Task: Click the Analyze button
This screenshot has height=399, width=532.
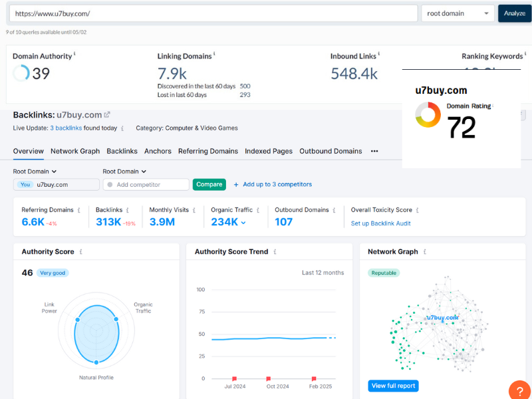Action: coord(514,13)
